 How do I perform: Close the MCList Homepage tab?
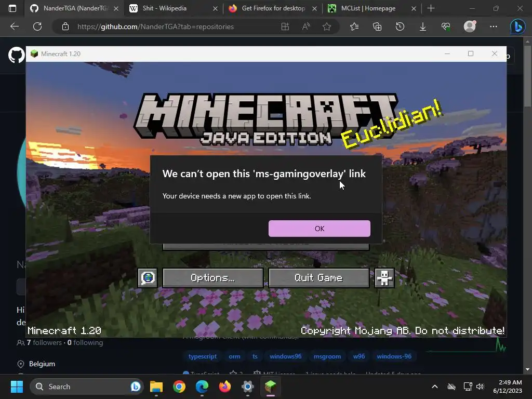[x=414, y=8]
